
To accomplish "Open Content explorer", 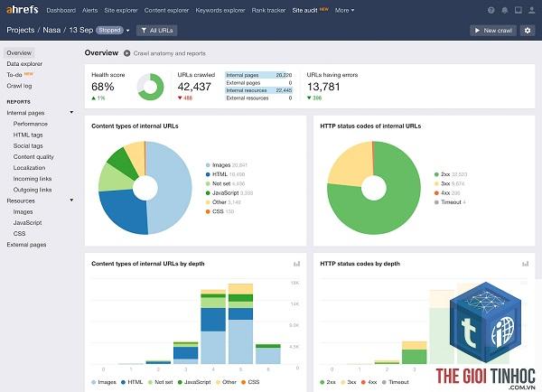I will (x=166, y=10).
